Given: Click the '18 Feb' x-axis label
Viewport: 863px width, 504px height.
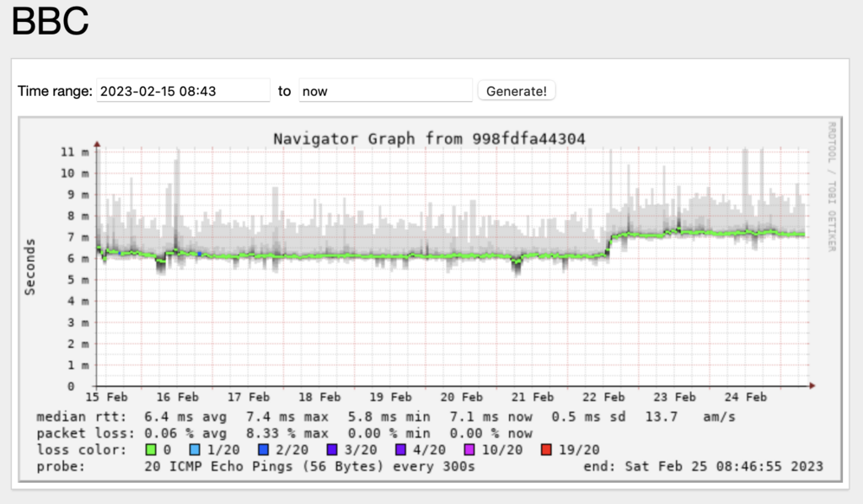Looking at the screenshot, I should click(319, 397).
